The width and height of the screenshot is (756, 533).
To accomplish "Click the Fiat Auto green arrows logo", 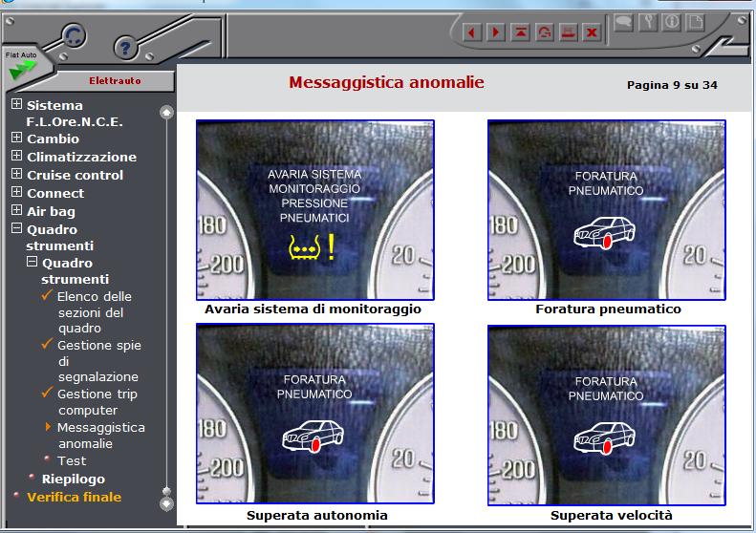I will click(22, 70).
